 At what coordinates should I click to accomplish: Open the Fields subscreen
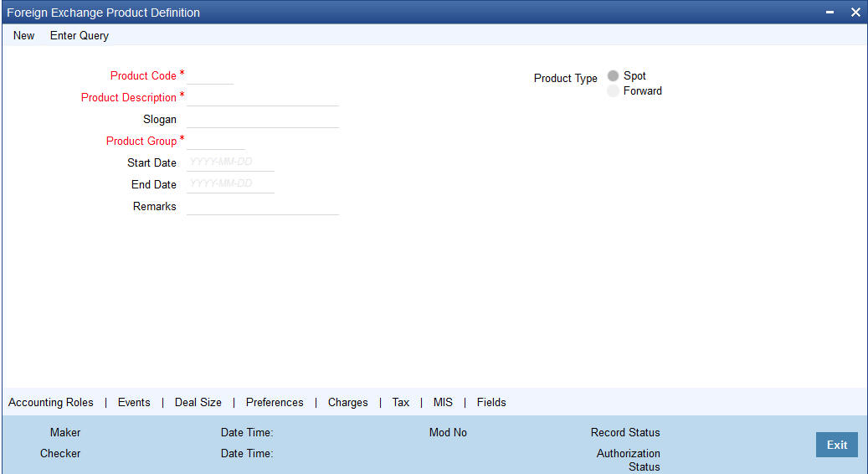tap(491, 403)
